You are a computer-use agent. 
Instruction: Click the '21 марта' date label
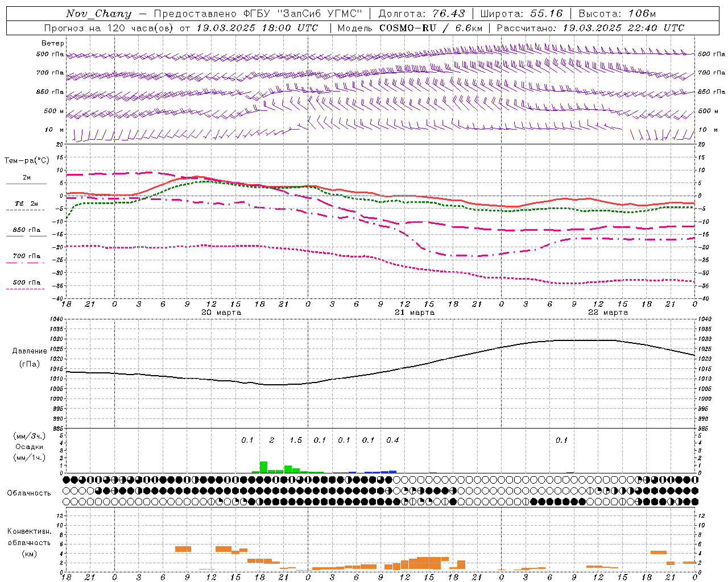(415, 313)
